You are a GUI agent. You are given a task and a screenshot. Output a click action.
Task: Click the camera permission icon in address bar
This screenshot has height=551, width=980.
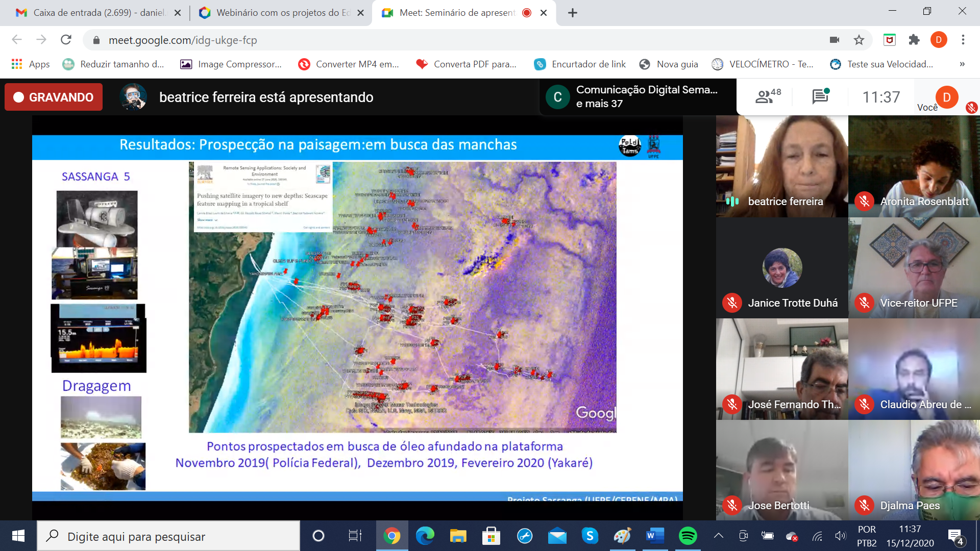[x=835, y=40]
